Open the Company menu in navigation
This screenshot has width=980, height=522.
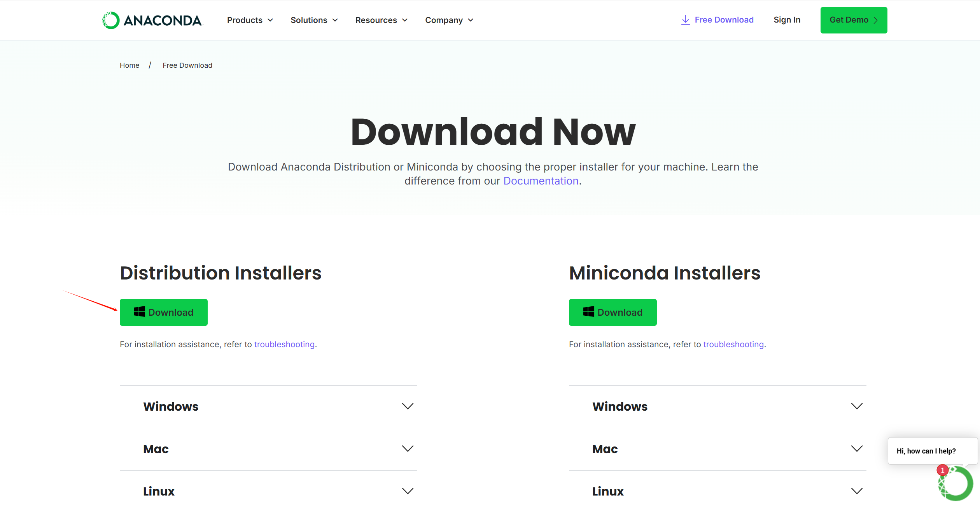pos(449,20)
